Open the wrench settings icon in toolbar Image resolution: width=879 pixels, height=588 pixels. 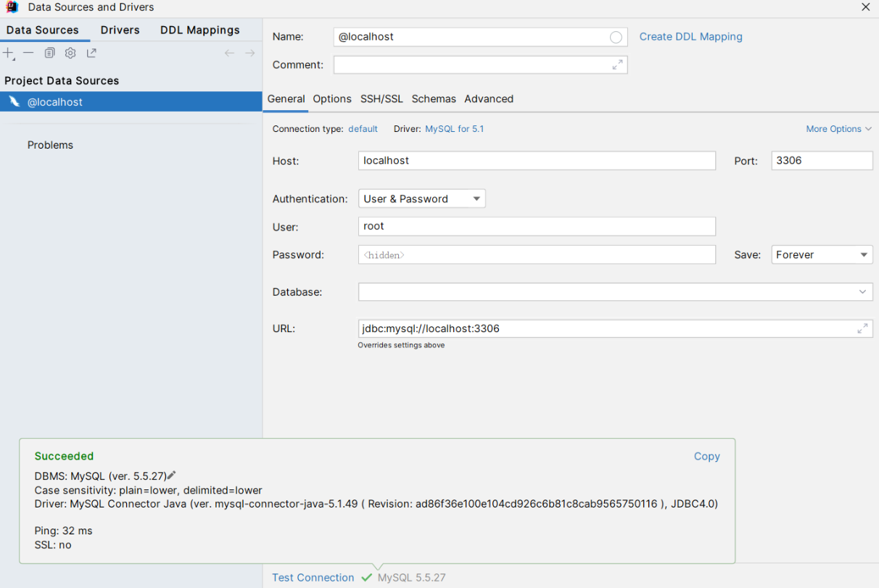click(70, 53)
